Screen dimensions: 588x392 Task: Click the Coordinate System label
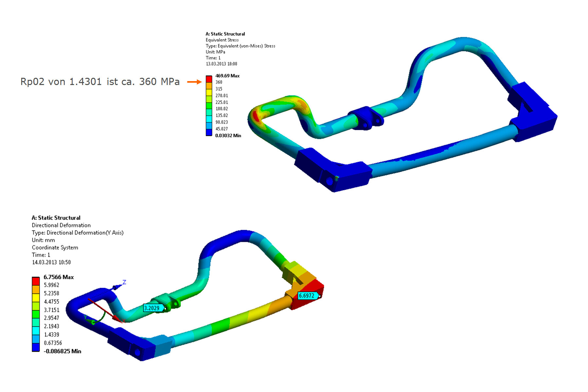click(55, 247)
